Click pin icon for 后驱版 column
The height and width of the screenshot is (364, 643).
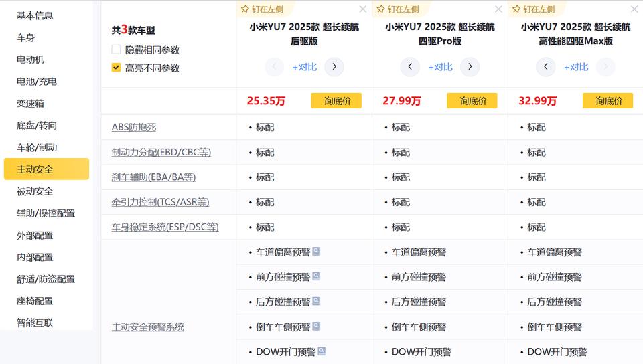245,9
